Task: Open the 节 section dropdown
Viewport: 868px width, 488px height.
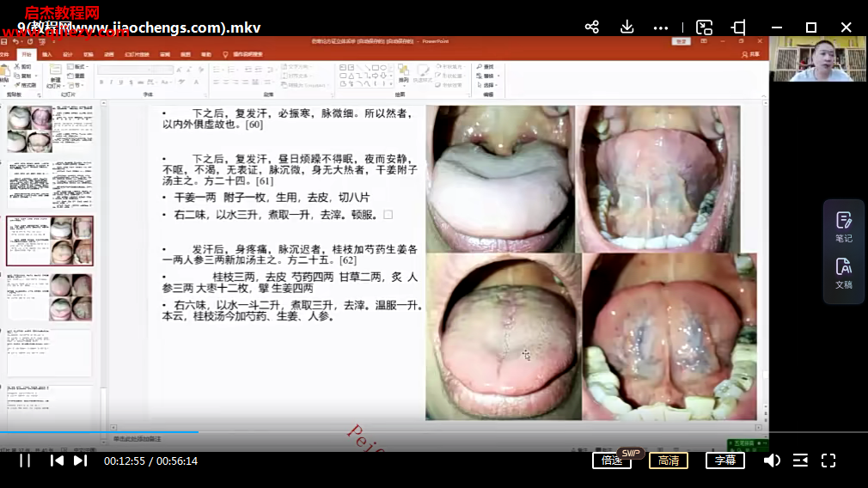Action: 76,85
